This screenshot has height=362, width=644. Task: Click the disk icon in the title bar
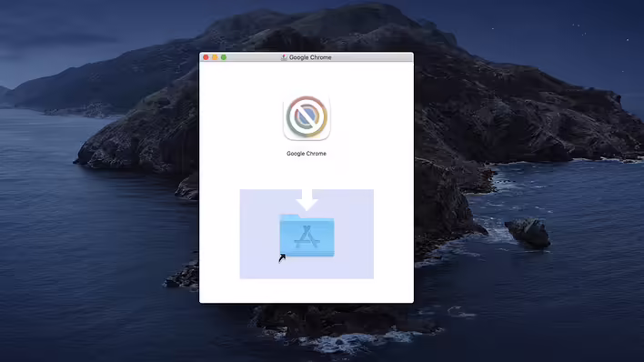tap(284, 57)
